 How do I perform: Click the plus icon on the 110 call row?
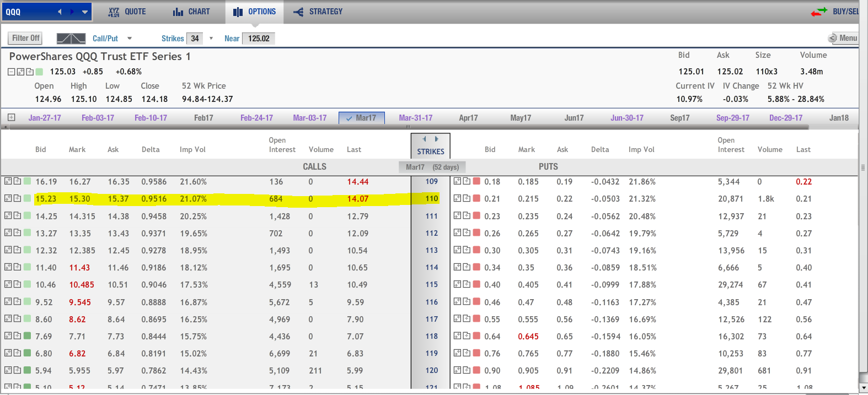[17, 198]
